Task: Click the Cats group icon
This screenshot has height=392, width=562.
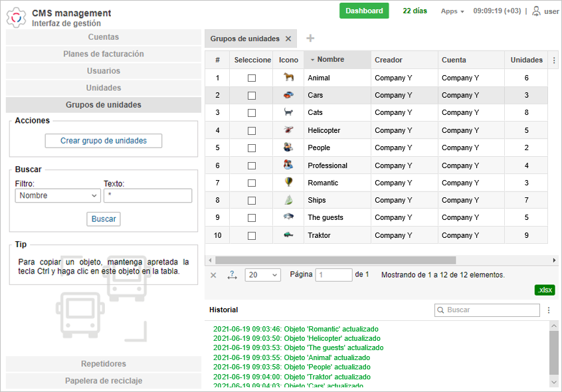Action: coord(288,112)
